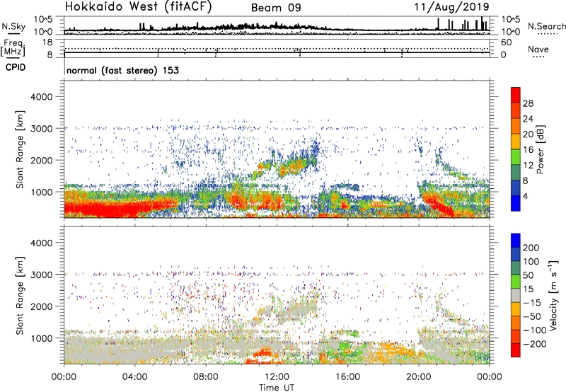This screenshot has width=566, height=392.
Task: Click the red top segment of Power colorbar
Action: tap(516, 95)
